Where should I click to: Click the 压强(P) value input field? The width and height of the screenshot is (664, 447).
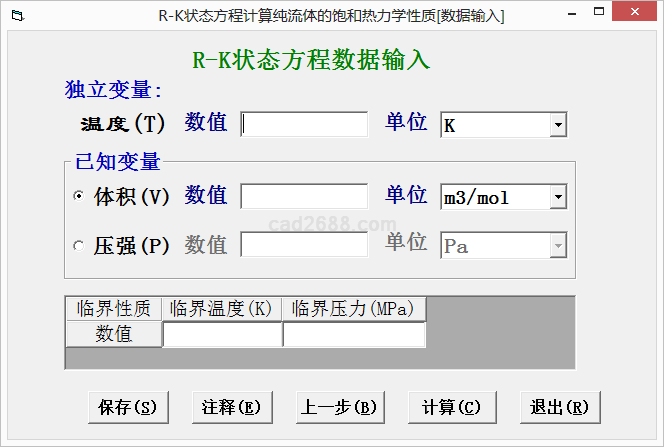click(x=305, y=245)
